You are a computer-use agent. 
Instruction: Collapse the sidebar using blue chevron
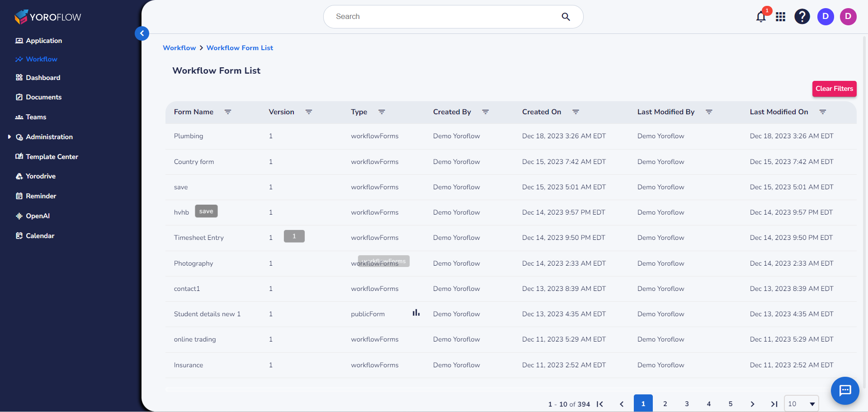click(142, 33)
